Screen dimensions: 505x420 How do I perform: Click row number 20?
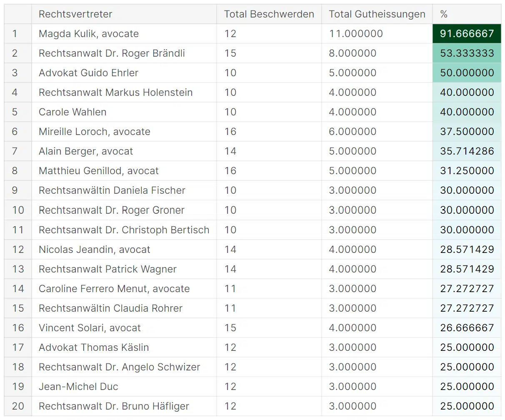pyautogui.click(x=18, y=406)
